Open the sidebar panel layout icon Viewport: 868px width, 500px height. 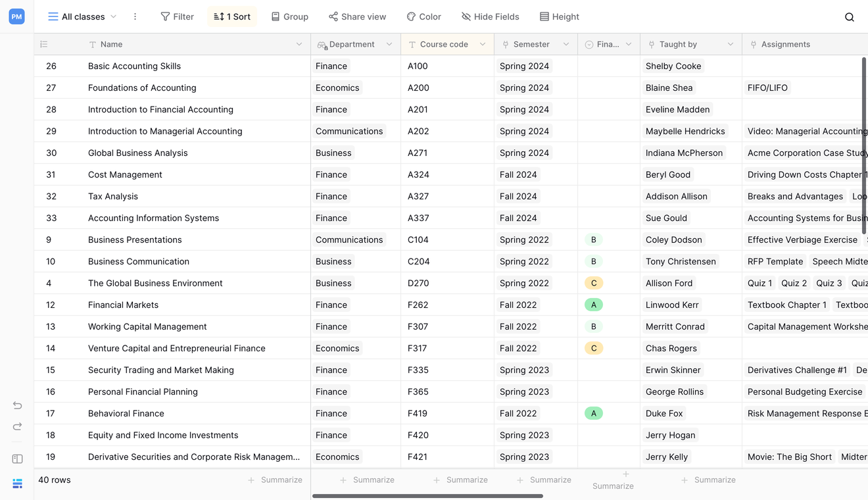click(17, 459)
